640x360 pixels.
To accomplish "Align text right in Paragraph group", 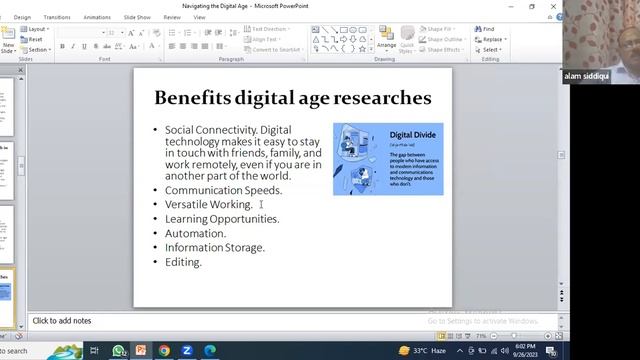I will 194,47.
